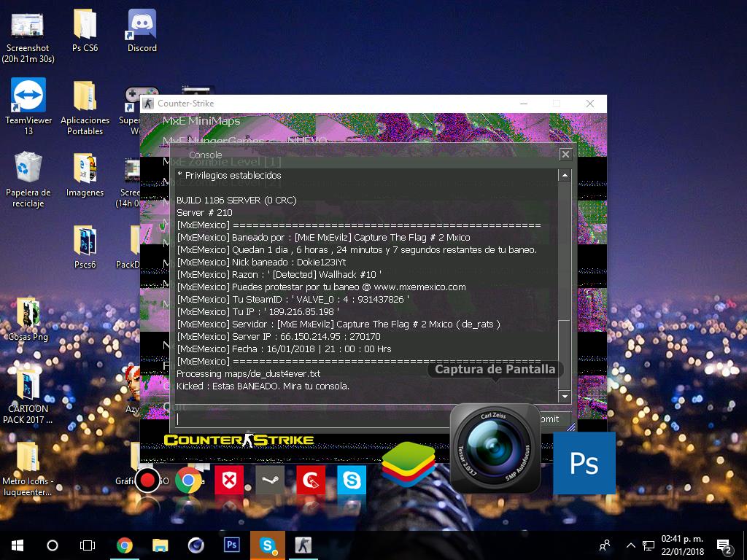Viewport: 747px width, 560px height.
Task: Open the red C cleaner dock icon
Action: pyautogui.click(x=311, y=480)
